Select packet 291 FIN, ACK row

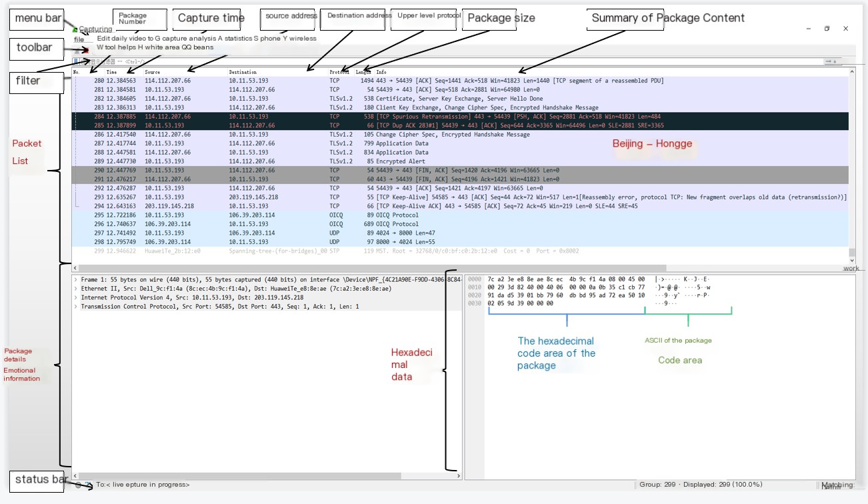pos(460,179)
